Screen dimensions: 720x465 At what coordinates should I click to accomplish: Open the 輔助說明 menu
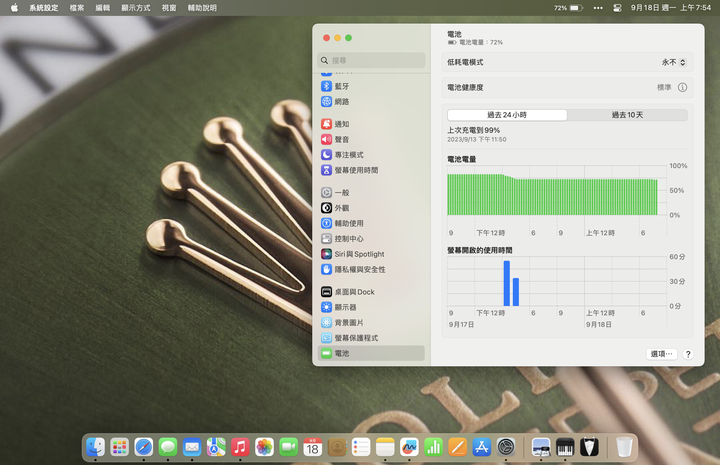202,8
